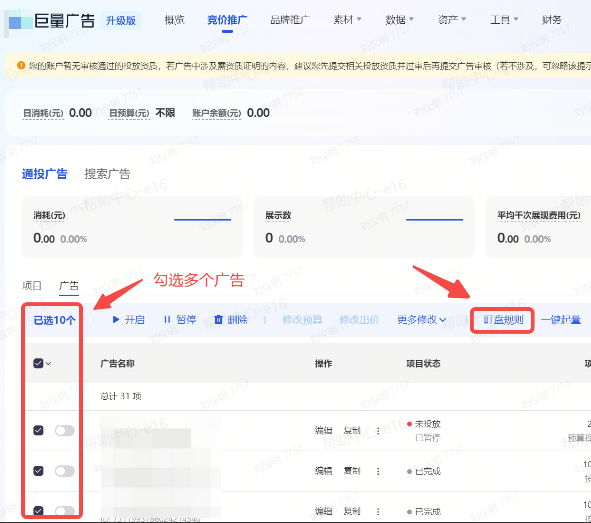Expand the 工具 menu in the top navigation
This screenshot has height=523, width=591.
click(x=504, y=20)
